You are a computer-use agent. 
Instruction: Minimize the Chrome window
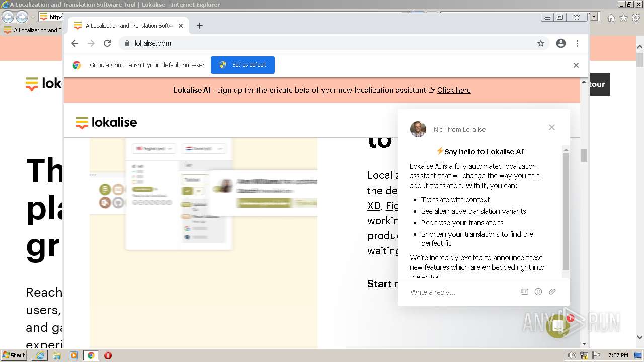point(547,17)
